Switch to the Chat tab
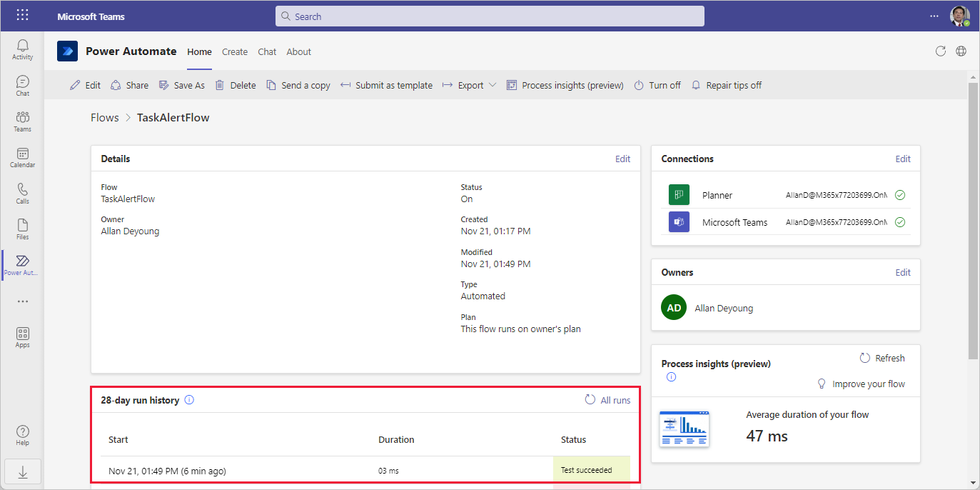Viewport: 980px width, 490px height. pyautogui.click(x=267, y=51)
